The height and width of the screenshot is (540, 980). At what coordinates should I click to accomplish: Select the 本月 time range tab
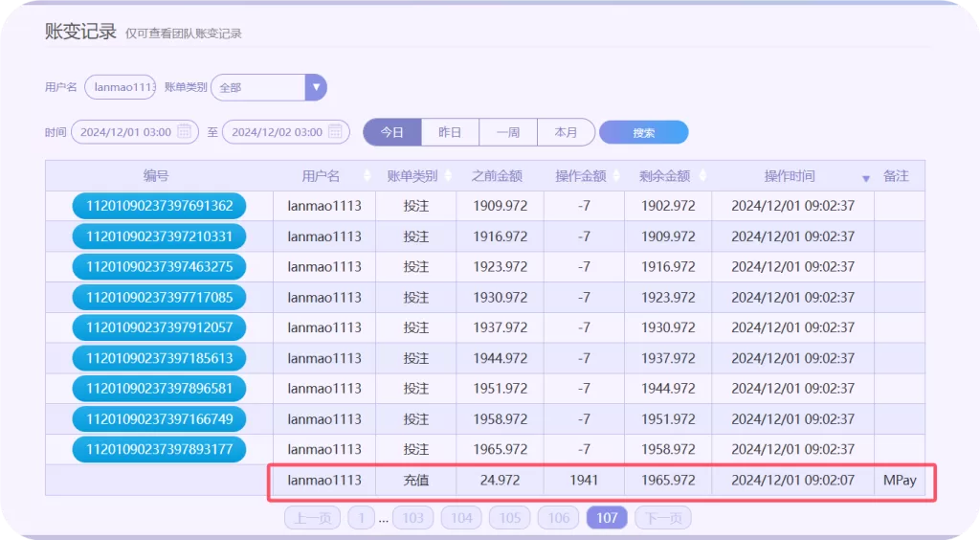tap(567, 132)
